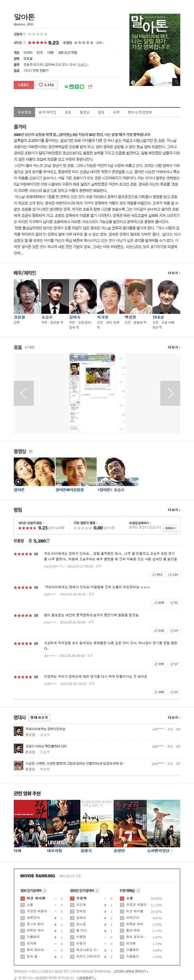Click the thumbs-down 124 on first review

tap(173, 574)
